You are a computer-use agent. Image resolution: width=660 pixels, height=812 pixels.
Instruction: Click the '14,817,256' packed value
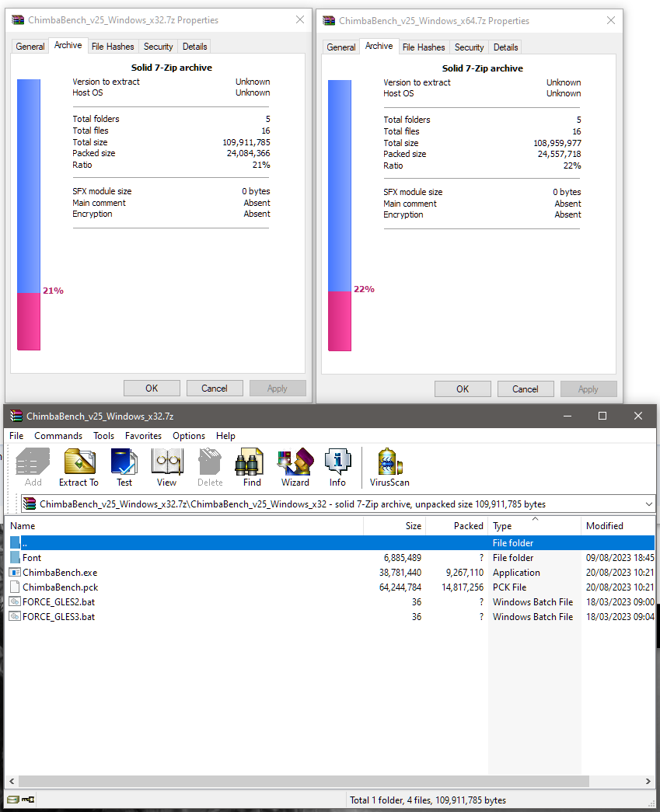coord(462,587)
